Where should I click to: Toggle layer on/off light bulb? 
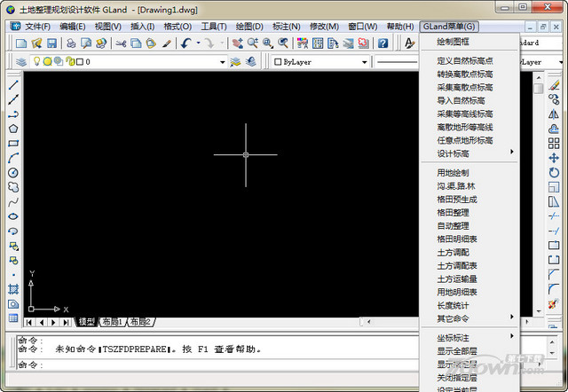[36, 61]
